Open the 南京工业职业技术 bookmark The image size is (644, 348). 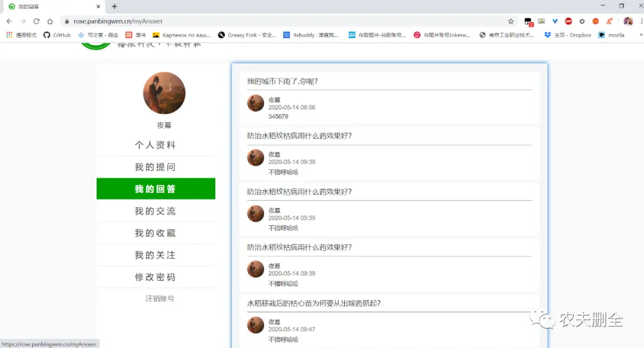coord(507,35)
